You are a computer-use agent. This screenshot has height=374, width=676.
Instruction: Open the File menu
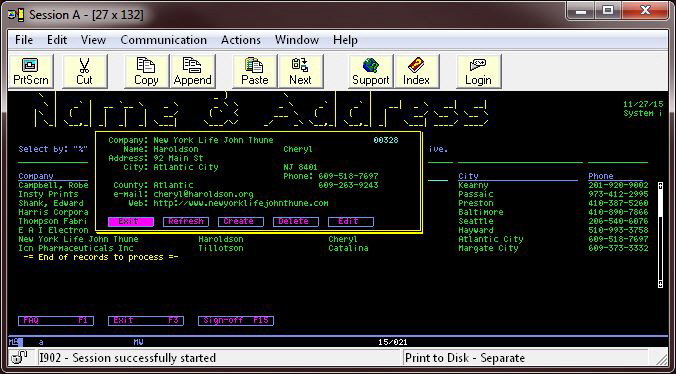pos(24,40)
